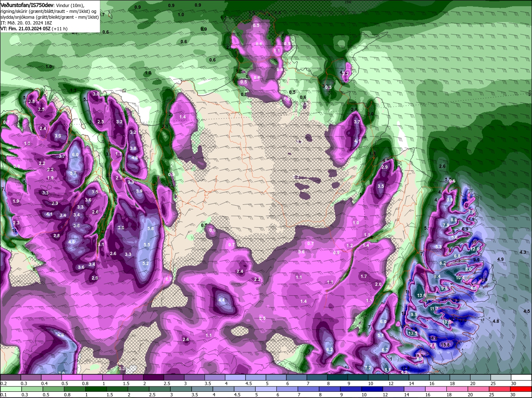Click the 4.3 value over the eastern sea
The width and height of the screenshot is (532, 398).
[x=523, y=252]
